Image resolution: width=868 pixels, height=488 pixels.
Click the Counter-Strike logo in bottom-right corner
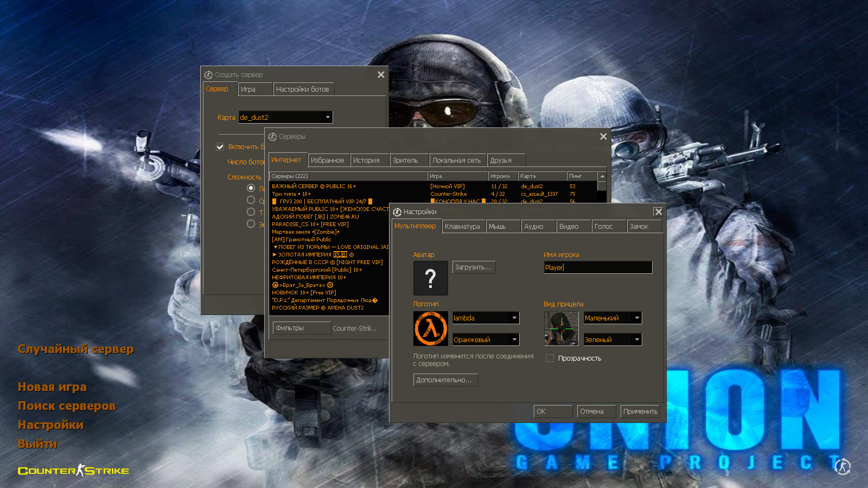point(843,466)
